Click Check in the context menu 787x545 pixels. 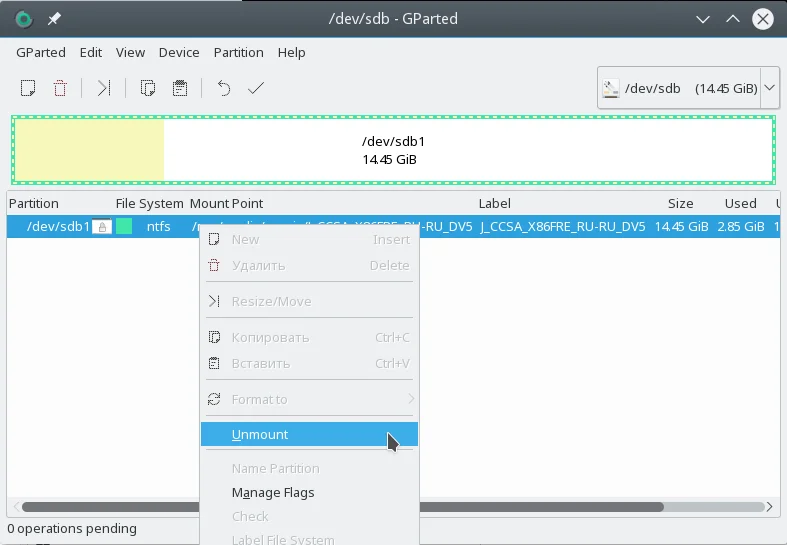309,516
